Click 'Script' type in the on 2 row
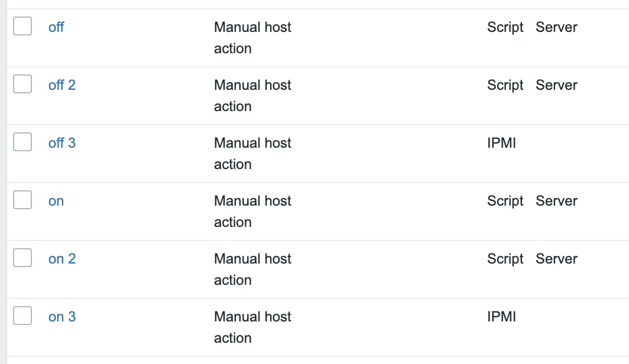629x364 pixels. click(x=505, y=259)
